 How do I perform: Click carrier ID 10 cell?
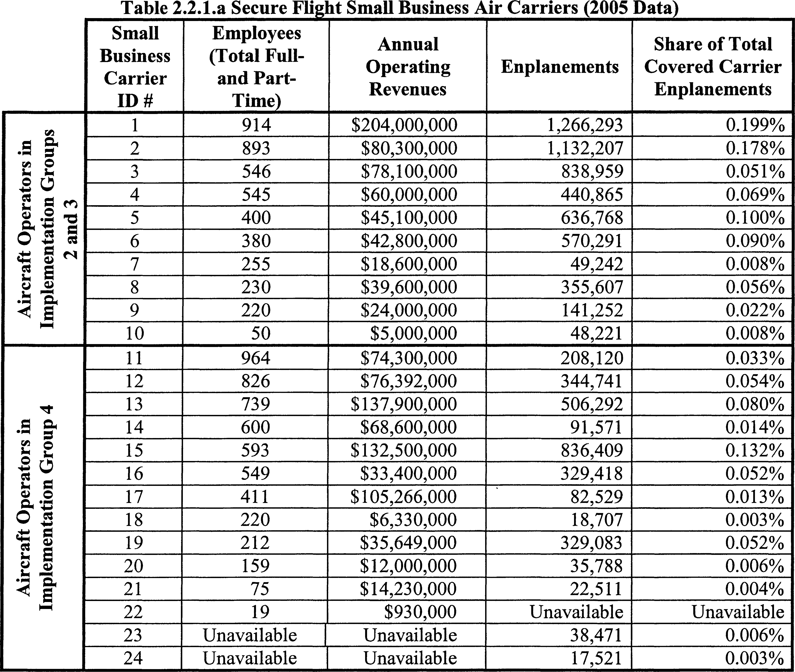(x=135, y=333)
